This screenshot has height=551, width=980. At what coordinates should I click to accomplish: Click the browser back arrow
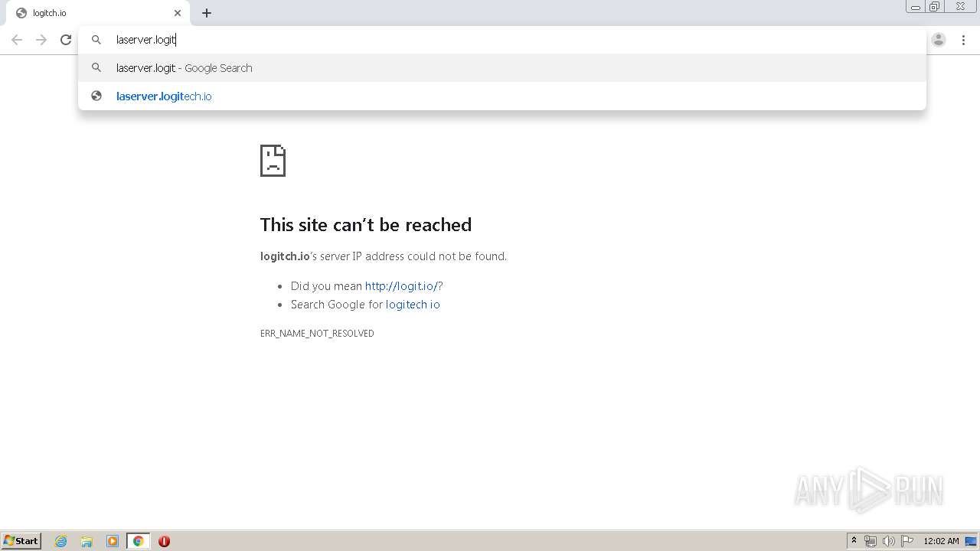tap(17, 40)
